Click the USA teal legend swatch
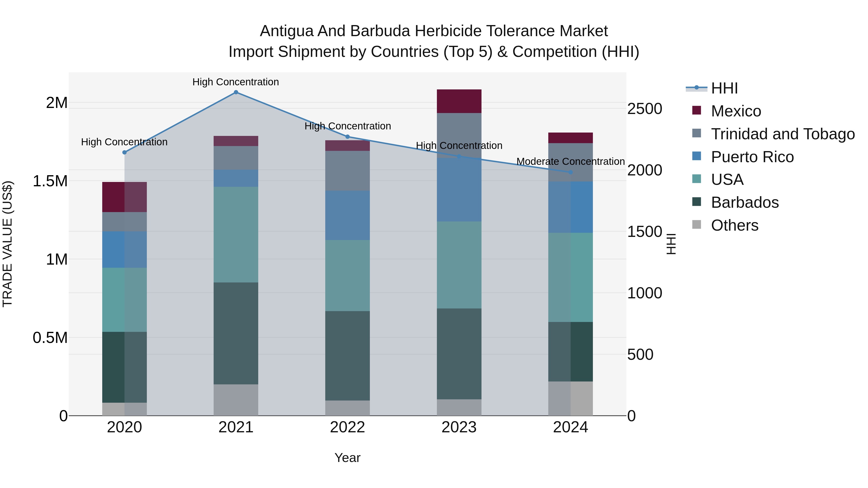The width and height of the screenshot is (868, 488). 697,179
